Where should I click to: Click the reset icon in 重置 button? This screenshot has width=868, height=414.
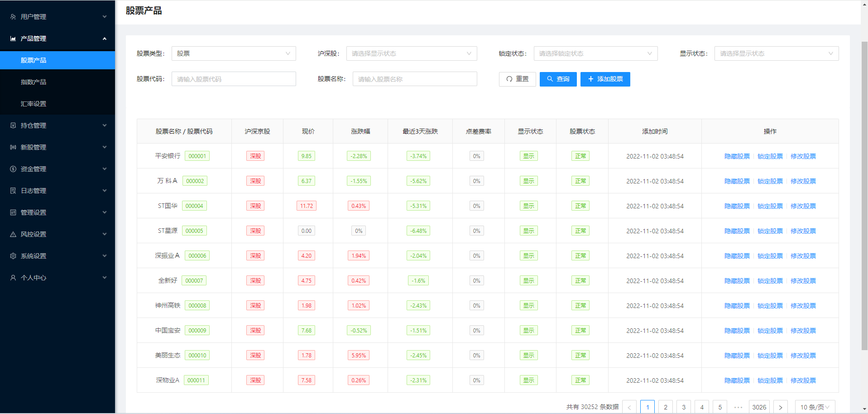[509, 79]
